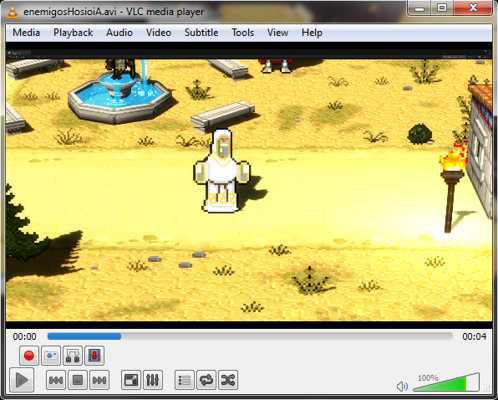Open the Subtitle menu
The width and height of the screenshot is (498, 400).
point(201,33)
